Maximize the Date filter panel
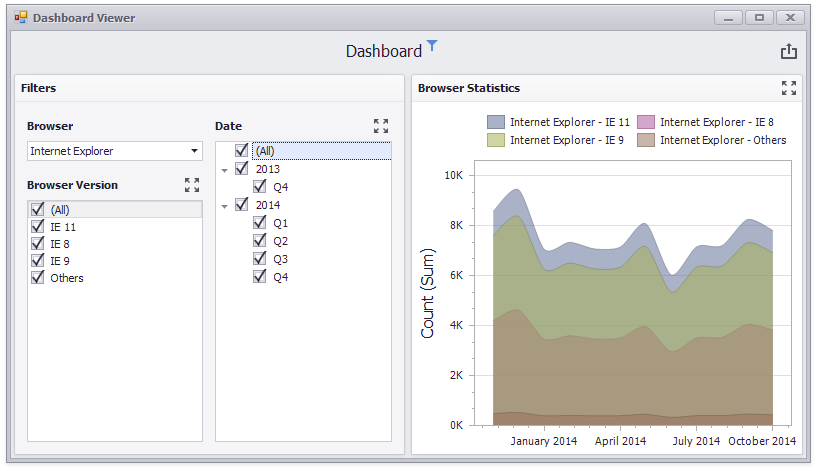Viewport: 817px width, 471px height. 381,126
